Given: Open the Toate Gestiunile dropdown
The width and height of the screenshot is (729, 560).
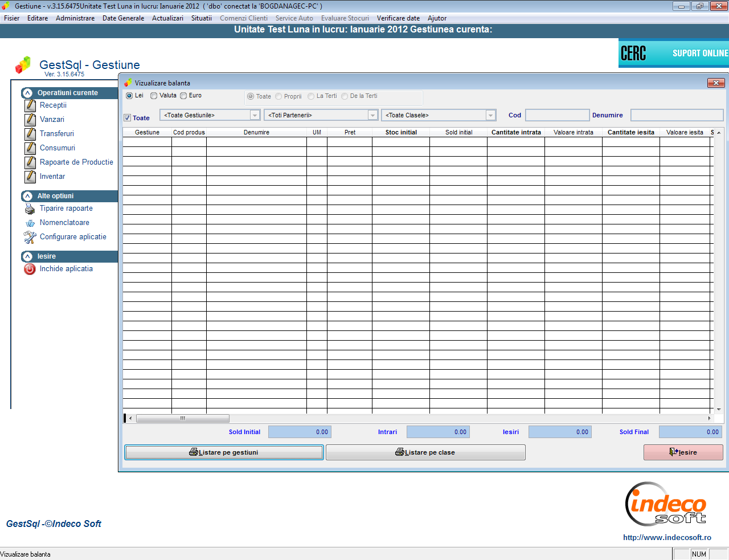Looking at the screenshot, I should (x=255, y=115).
